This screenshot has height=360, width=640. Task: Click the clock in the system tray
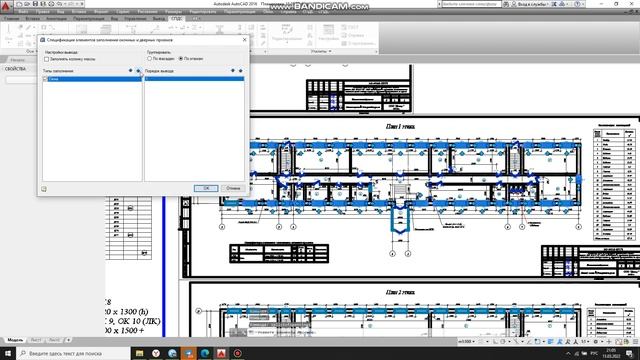(x=611, y=353)
